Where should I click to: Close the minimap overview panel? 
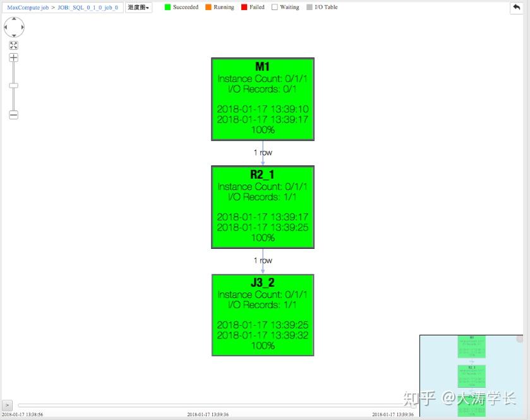pos(519,339)
